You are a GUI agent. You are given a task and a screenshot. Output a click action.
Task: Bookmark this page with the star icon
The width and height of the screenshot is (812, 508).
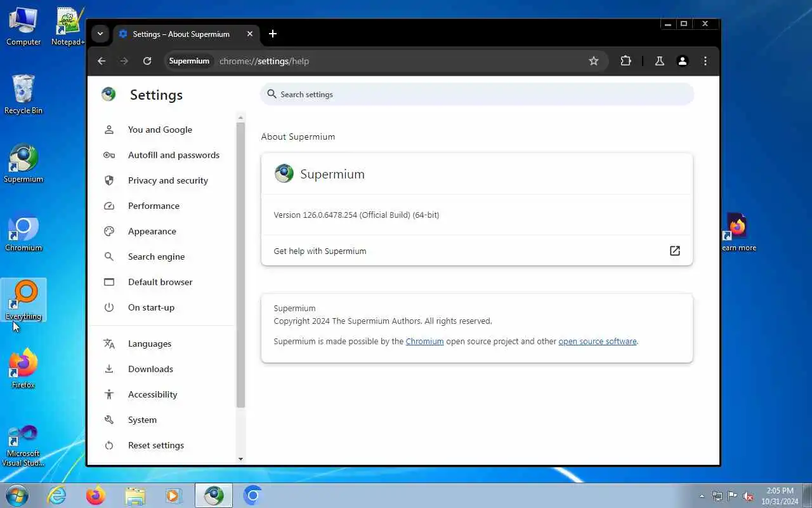coord(594,61)
